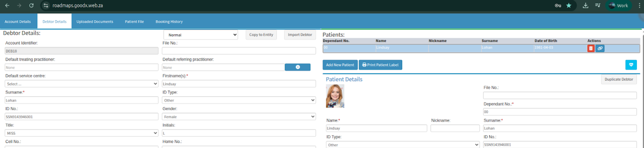644x148 pixels.
Task: Reload the page with the refresh icon
Action: [x=31, y=5]
